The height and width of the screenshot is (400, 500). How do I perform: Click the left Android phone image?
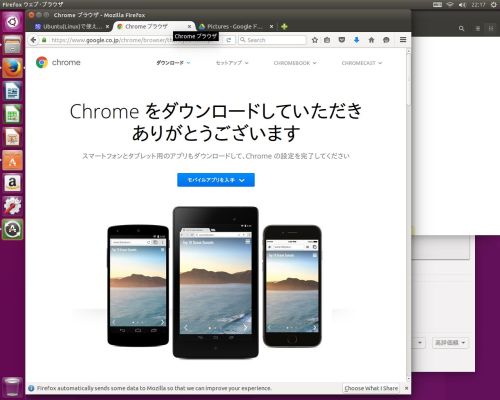138,286
